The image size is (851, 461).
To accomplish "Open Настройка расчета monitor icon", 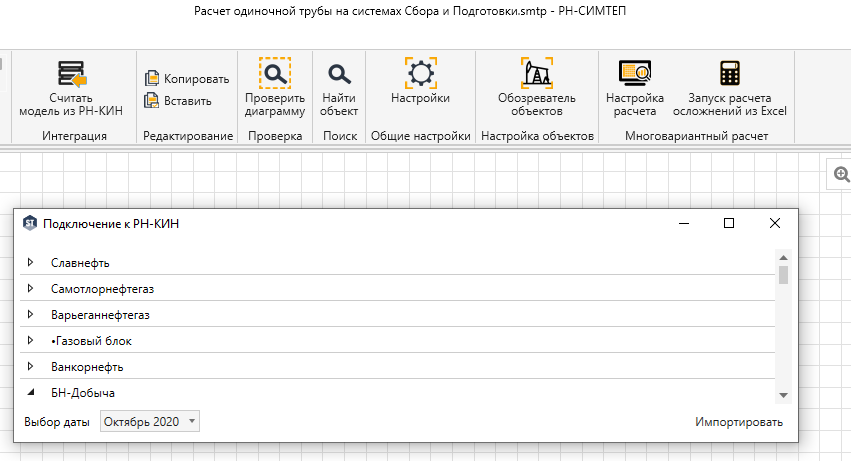I will click(634, 73).
